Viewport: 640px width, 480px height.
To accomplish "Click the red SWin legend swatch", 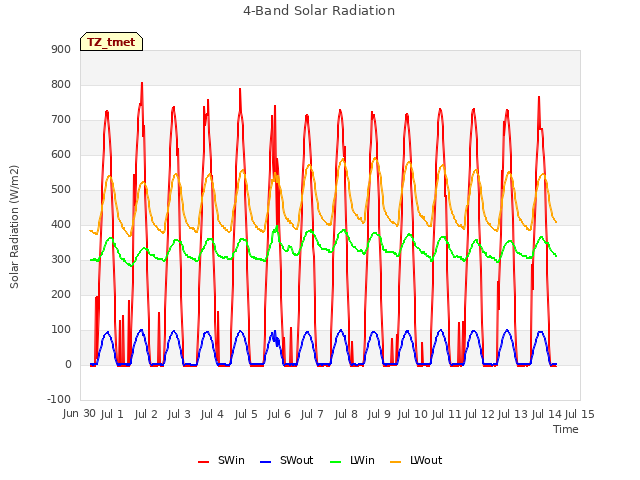I will (203, 462).
